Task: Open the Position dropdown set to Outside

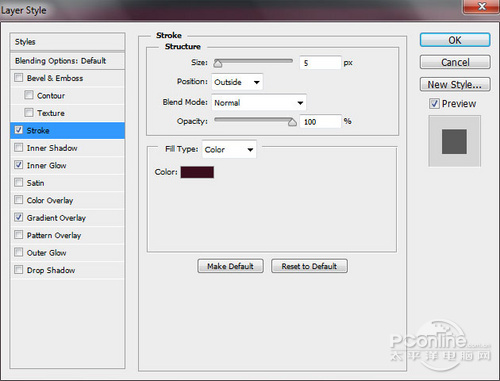Action: pos(237,82)
